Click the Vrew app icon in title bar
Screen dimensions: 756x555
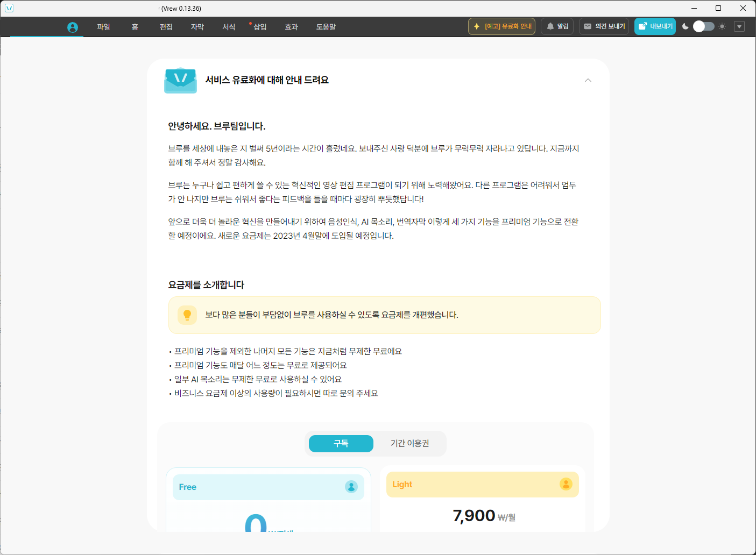pyautogui.click(x=9, y=8)
